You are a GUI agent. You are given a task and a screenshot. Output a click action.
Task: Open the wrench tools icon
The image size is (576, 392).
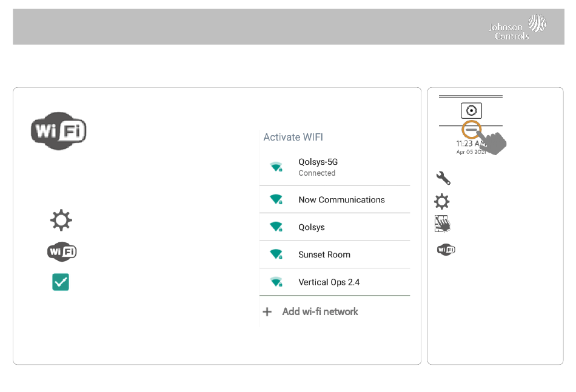tap(443, 178)
